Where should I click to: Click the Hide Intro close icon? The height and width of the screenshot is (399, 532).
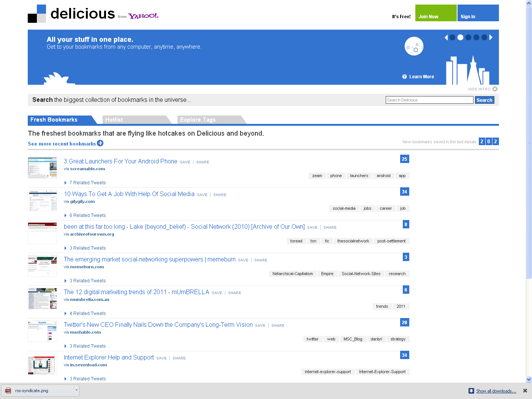click(495, 89)
